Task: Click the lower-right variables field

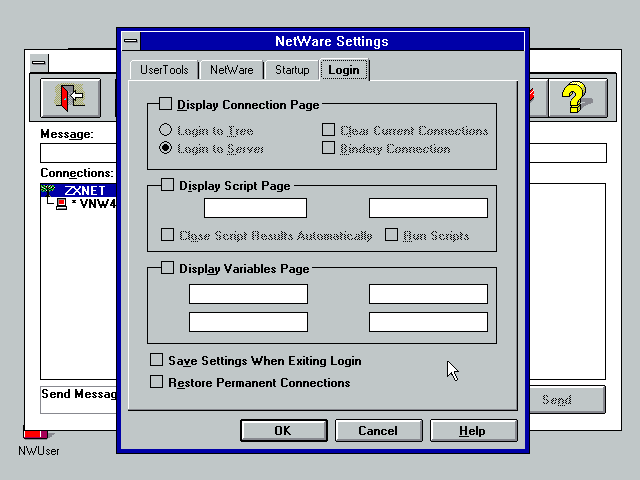Action: point(428,322)
